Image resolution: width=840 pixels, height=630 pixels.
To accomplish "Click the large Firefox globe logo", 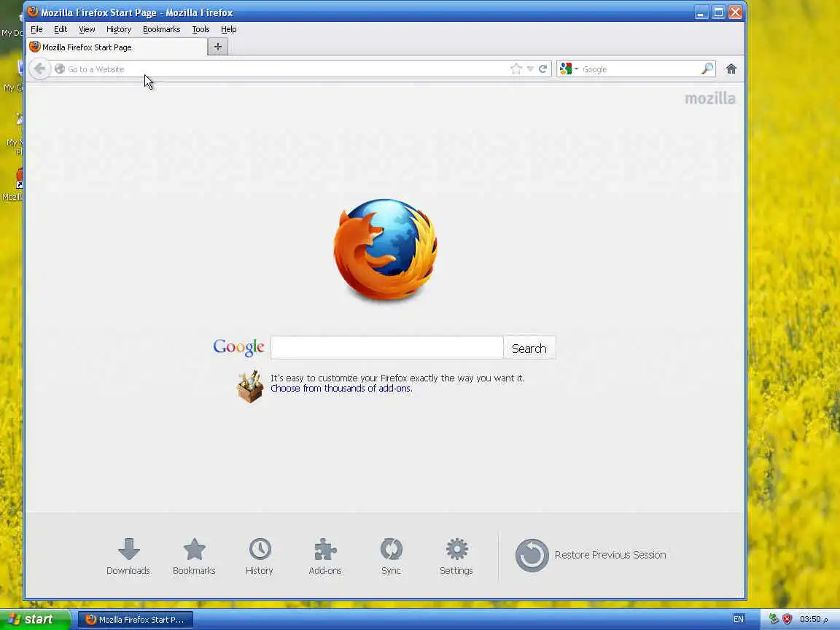I will click(x=385, y=249).
